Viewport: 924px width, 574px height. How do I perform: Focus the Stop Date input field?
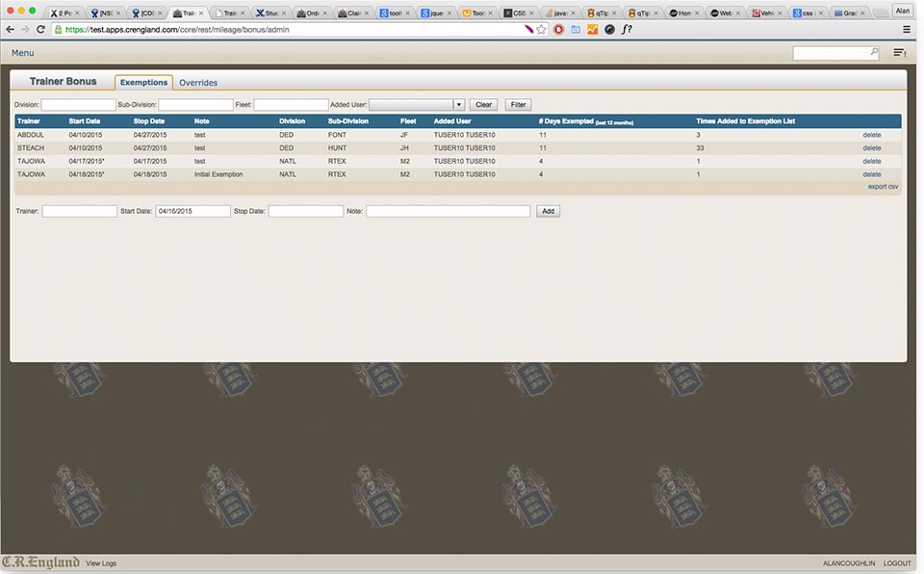(x=306, y=211)
